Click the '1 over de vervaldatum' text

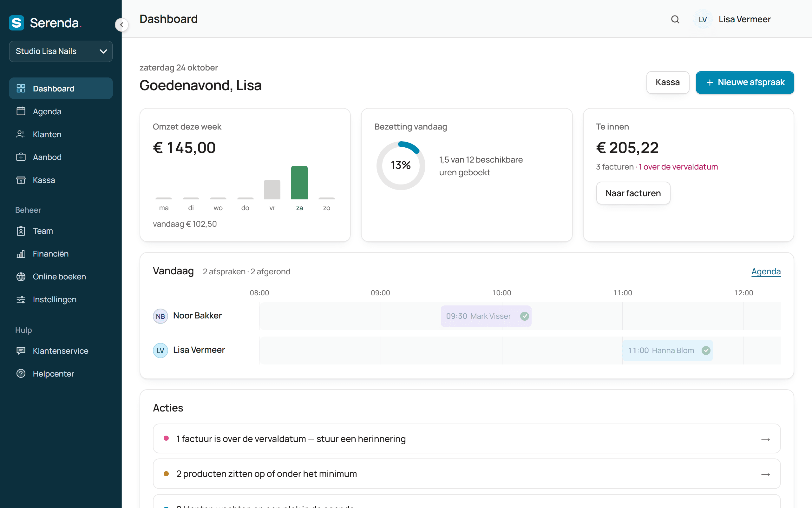click(x=678, y=167)
